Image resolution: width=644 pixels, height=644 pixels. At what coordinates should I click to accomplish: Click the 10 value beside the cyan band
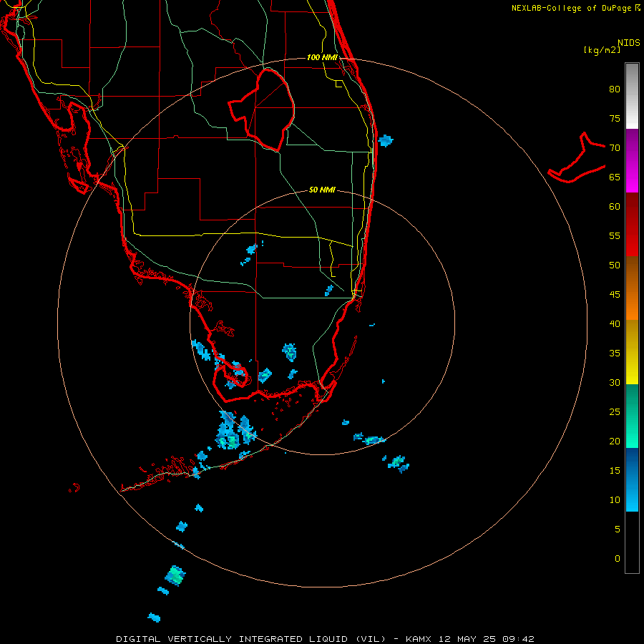pos(615,500)
